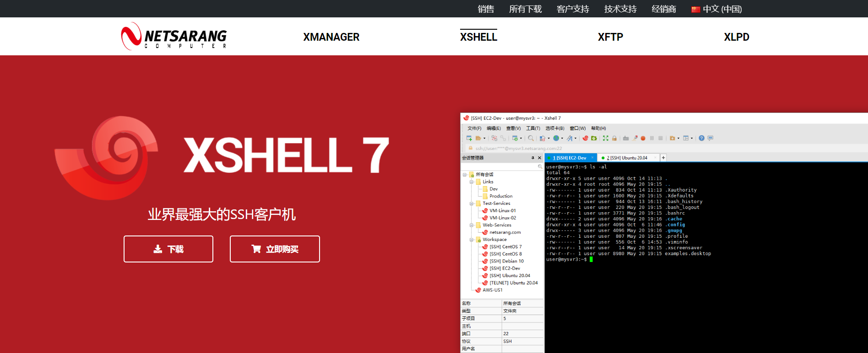Open dropdown arrow beside globe icon
Viewport: 868px width, 353px height.
click(x=562, y=138)
